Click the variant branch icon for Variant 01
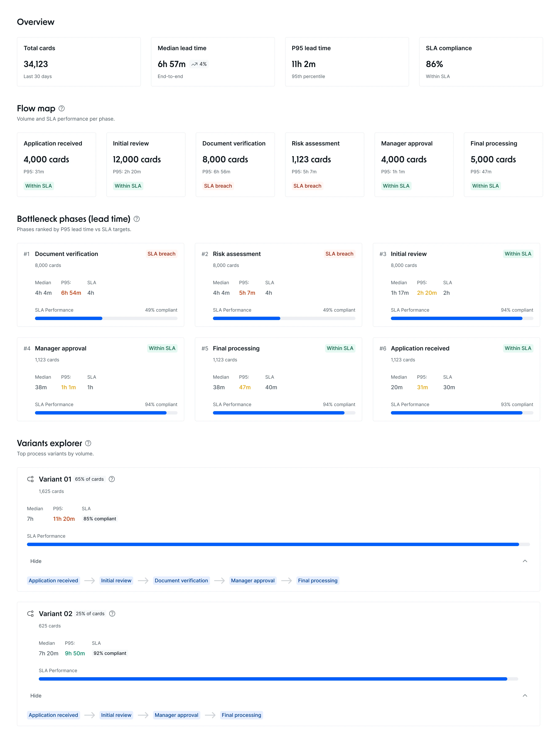This screenshot has width=560, height=743. coord(31,479)
